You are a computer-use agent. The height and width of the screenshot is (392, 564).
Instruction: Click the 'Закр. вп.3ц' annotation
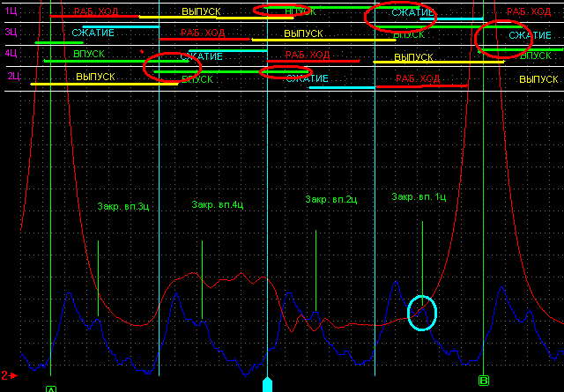123,206
